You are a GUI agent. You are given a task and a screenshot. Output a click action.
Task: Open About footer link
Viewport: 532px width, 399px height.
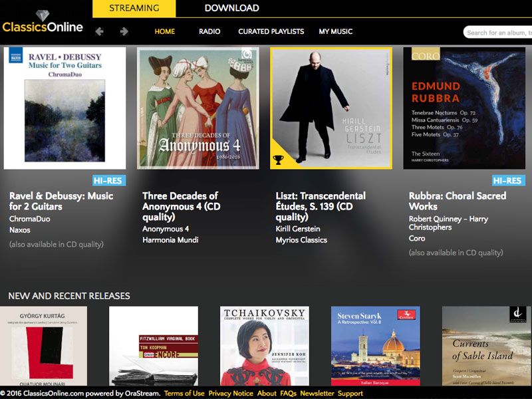[267, 394]
